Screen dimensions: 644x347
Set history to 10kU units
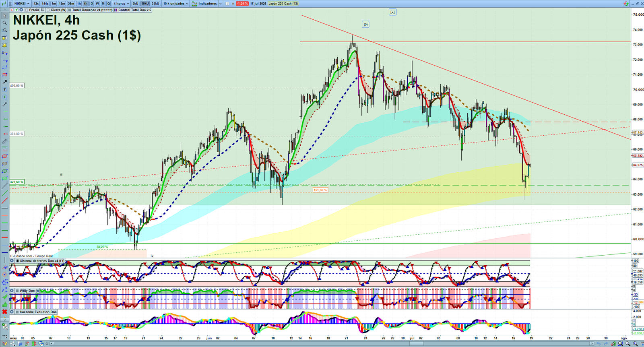pyautogui.click(x=145, y=4)
